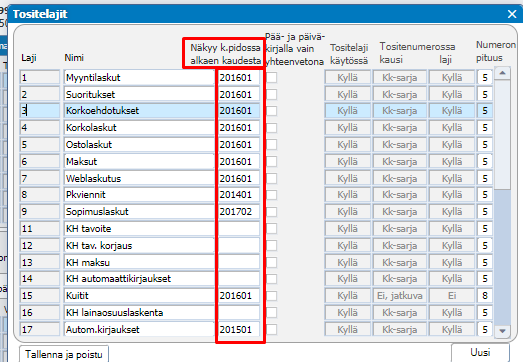This screenshot has height=362, width=523.
Task: Open käytössä Kyllä dropdown for KH maksu
Action: click(347, 263)
